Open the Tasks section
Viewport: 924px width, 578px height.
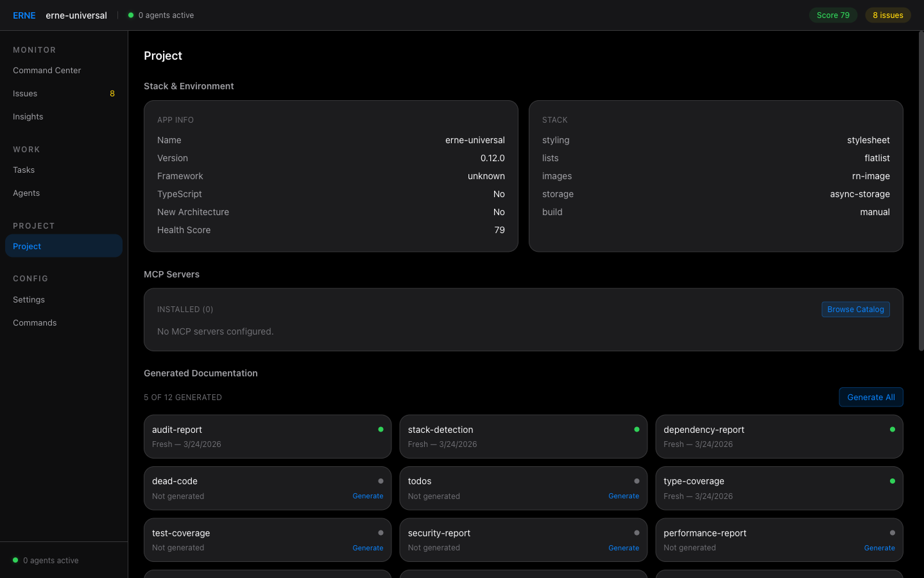coord(24,170)
